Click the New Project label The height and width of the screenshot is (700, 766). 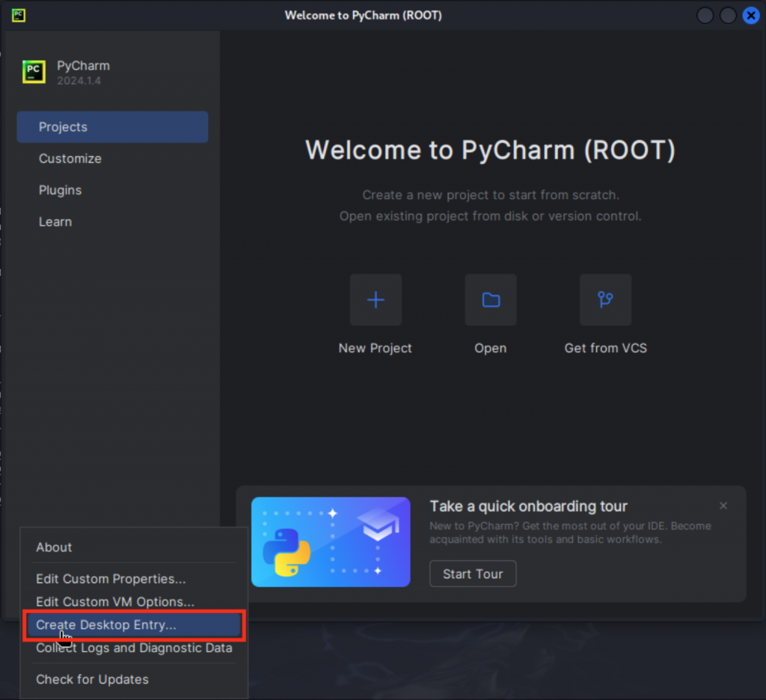(376, 349)
